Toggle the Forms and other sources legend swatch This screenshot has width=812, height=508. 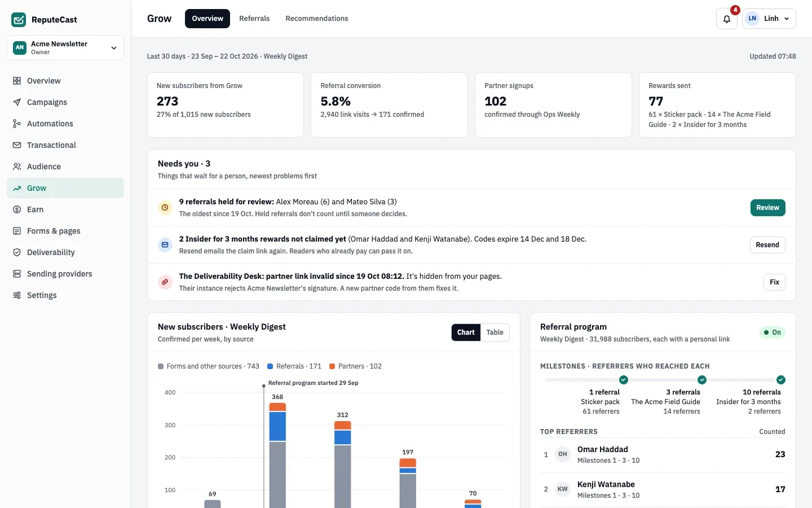point(161,366)
